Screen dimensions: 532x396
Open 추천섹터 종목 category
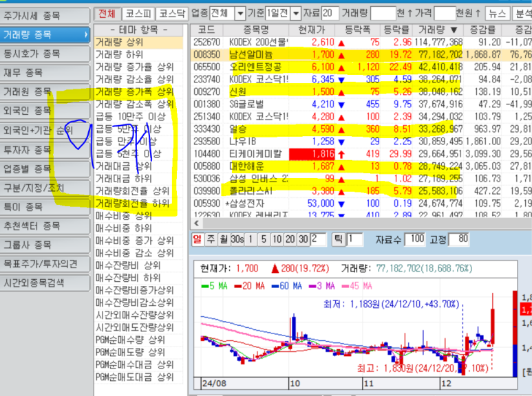(x=45, y=225)
